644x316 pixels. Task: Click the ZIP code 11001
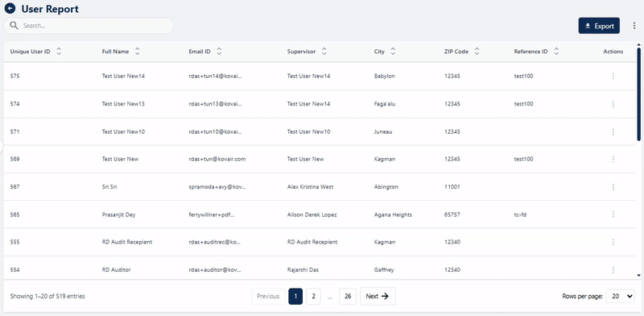[452, 187]
